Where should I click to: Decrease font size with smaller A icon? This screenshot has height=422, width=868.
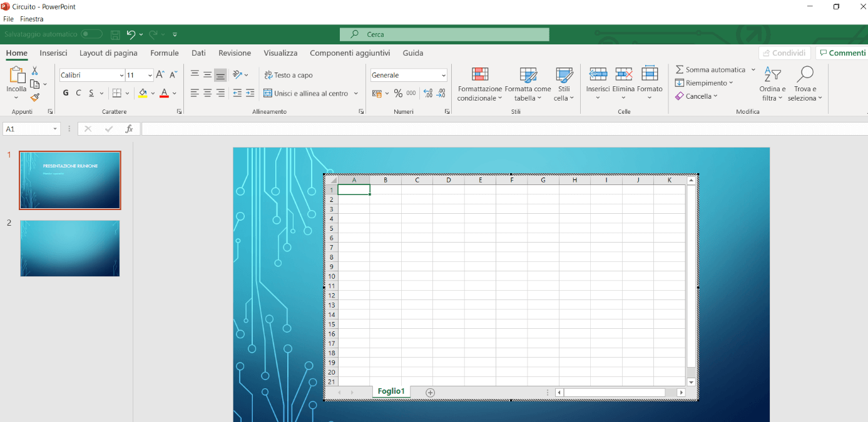click(173, 75)
